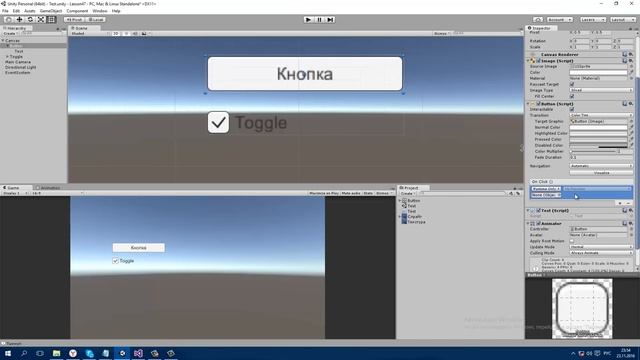640x360 pixels.
Task: Pick Image Color with eyedropper
Action: point(631,72)
